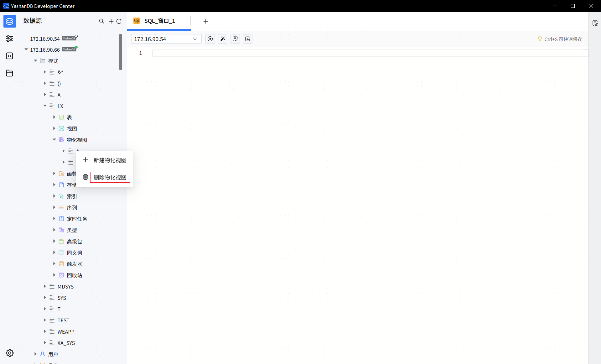Refresh the data source list
601x364 pixels.
pos(119,21)
